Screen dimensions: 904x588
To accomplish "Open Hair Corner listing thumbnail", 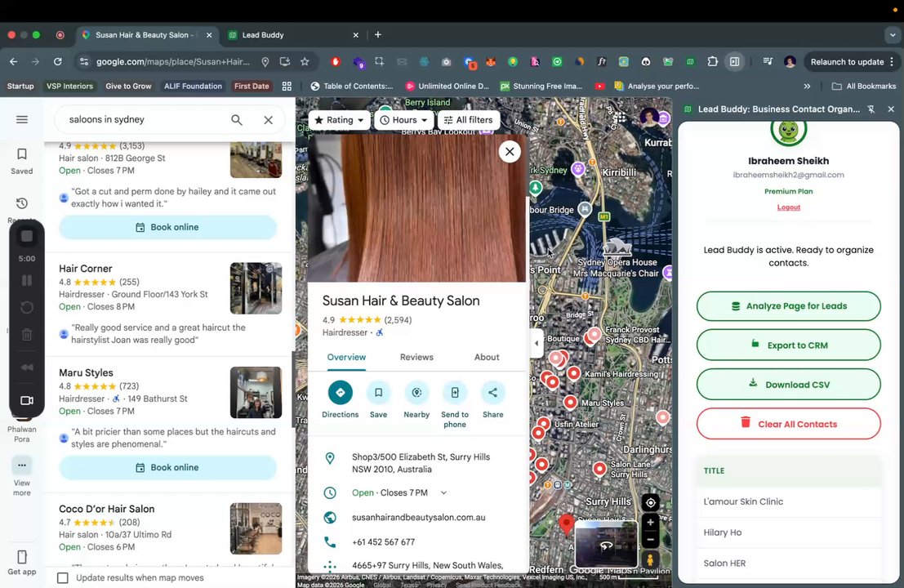I will point(256,288).
